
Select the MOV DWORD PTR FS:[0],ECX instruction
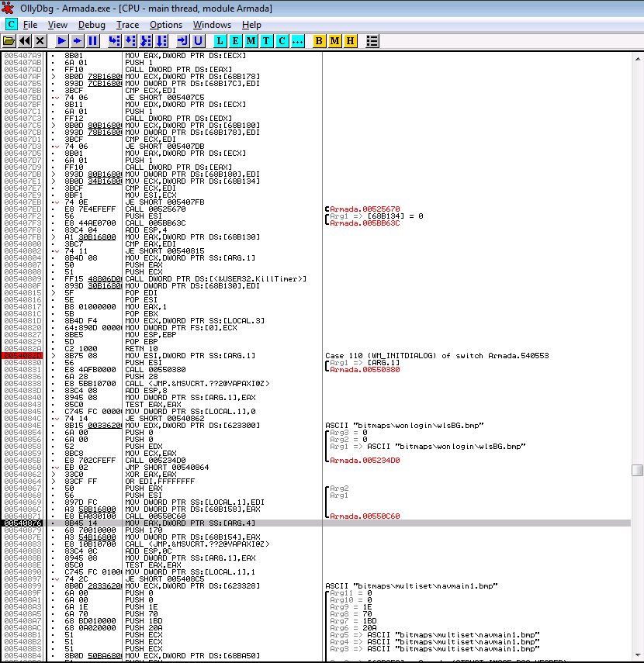(x=181, y=328)
